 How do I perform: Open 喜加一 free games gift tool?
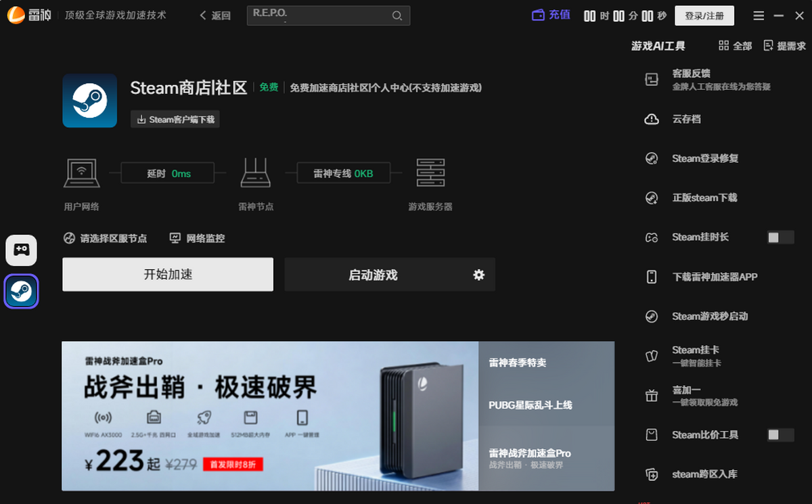686,390
